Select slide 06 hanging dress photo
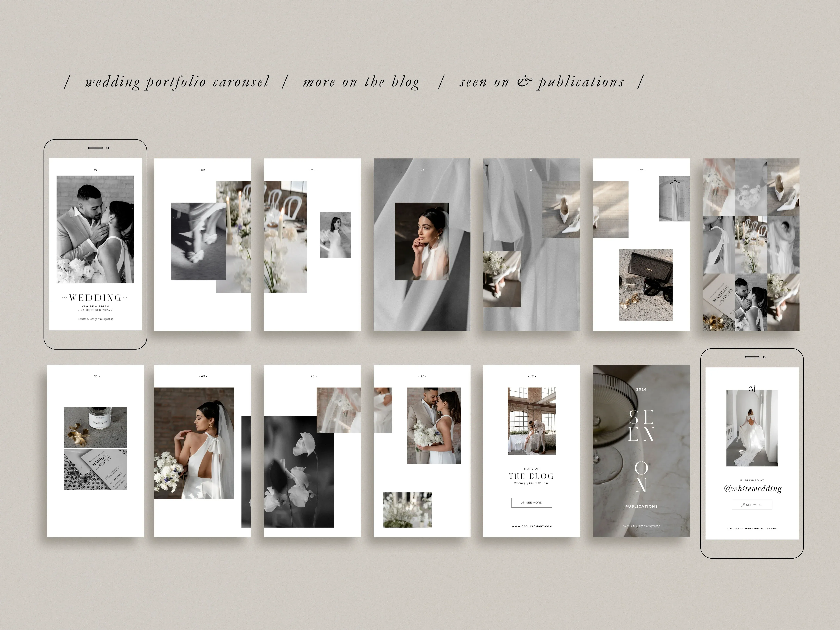This screenshot has width=840, height=630. pyautogui.click(x=674, y=198)
